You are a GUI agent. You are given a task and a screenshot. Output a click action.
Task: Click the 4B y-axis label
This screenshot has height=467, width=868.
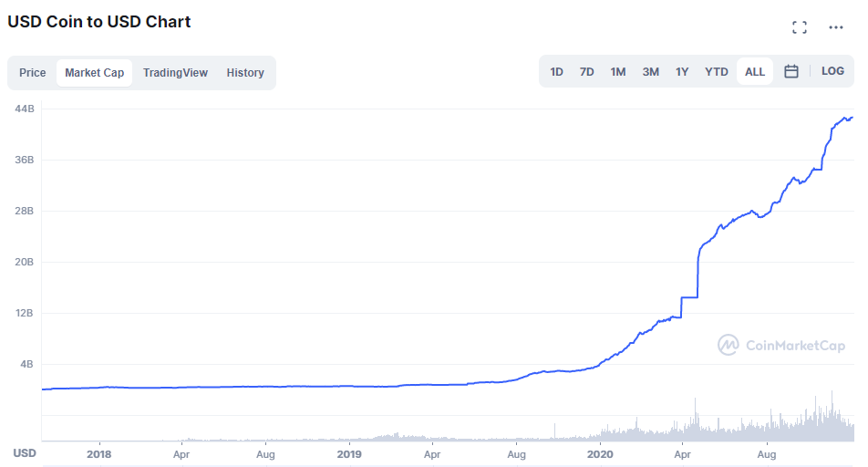26,364
